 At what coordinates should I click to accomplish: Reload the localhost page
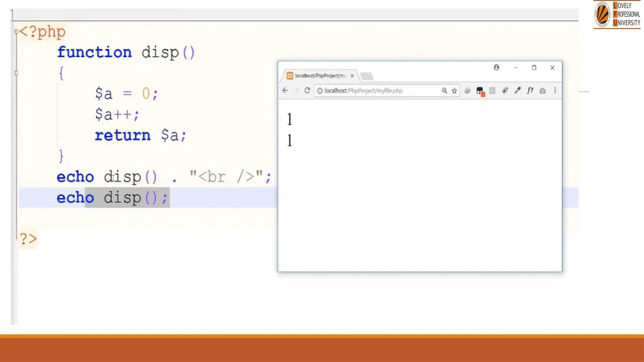pos(307,90)
